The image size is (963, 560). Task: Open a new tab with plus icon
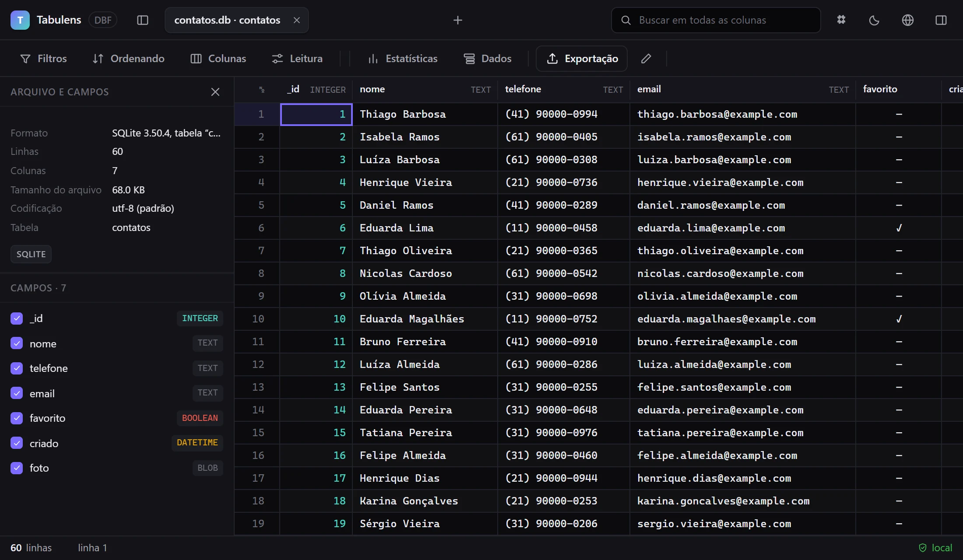pyautogui.click(x=458, y=20)
